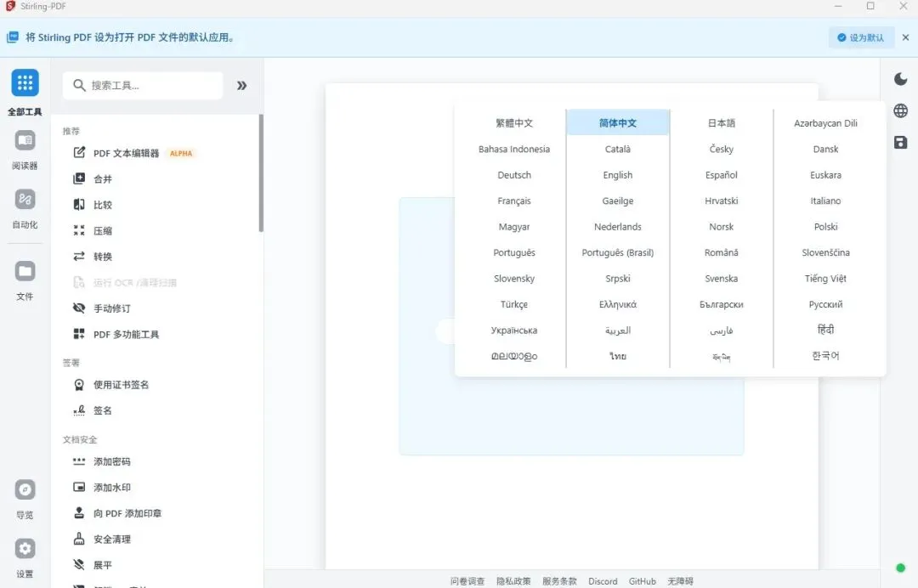This screenshot has height=588, width=918.
Task: Select 繁體中文 language
Action: pos(514,123)
